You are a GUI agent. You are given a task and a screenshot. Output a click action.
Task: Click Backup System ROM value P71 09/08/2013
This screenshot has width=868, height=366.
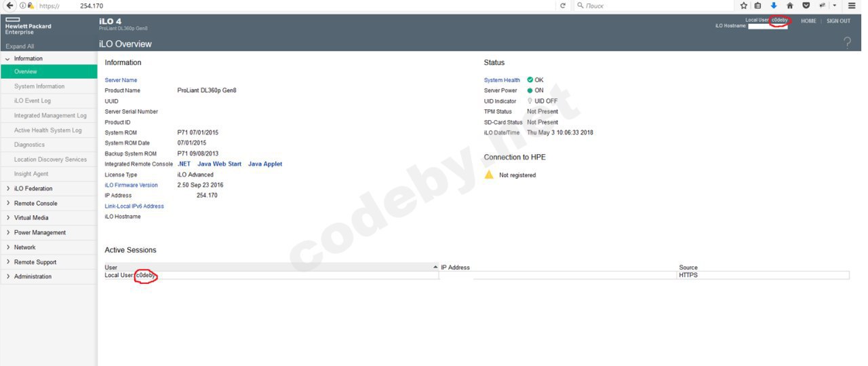[x=197, y=153]
